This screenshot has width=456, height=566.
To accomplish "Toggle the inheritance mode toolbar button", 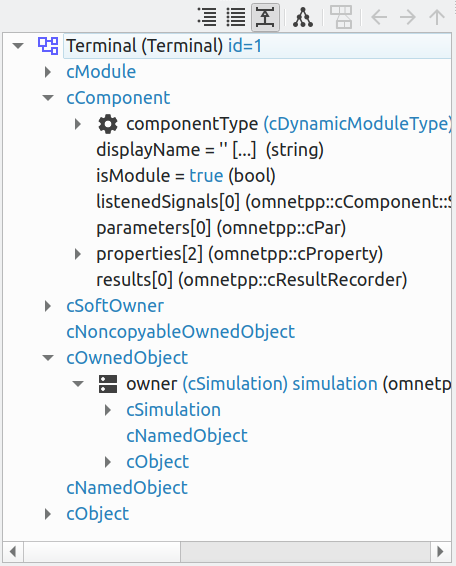I will [x=265, y=17].
